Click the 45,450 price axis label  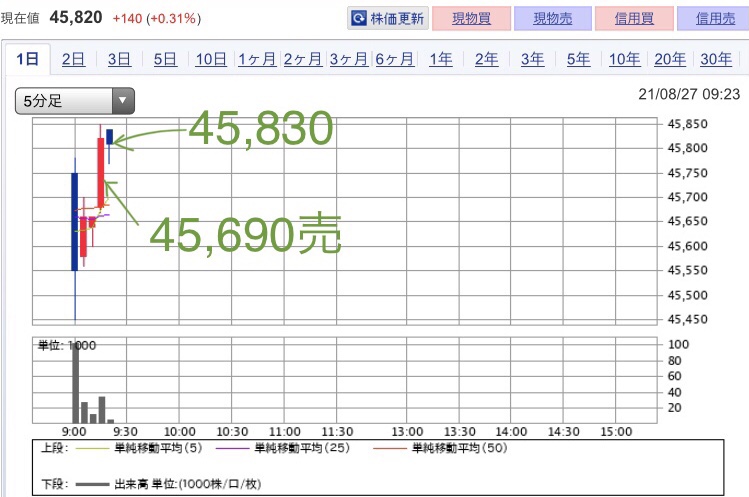pos(687,319)
